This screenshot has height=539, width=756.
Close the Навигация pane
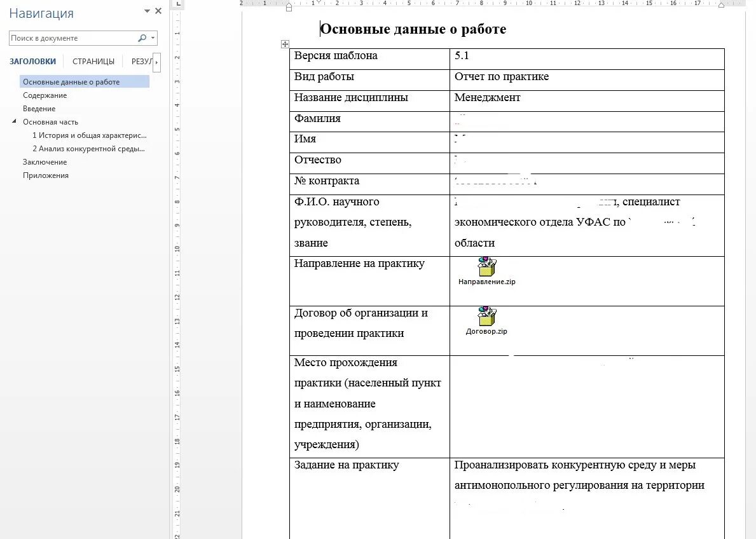[158, 11]
